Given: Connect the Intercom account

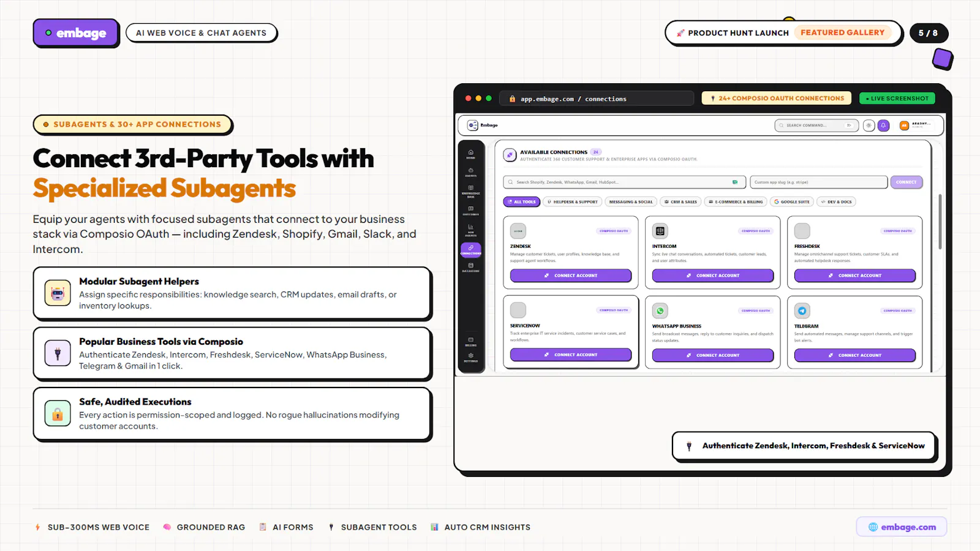Looking at the screenshot, I should click(713, 275).
